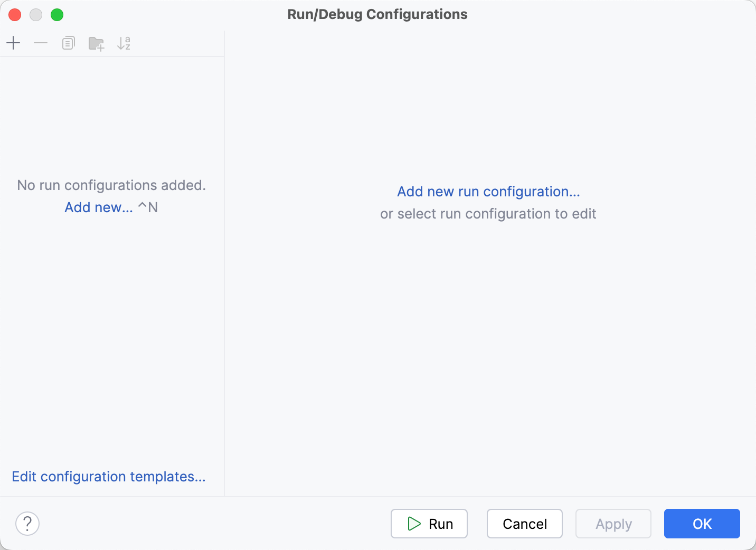The image size is (756, 550).
Task: Confirm changes with the OK button
Action: 702,524
